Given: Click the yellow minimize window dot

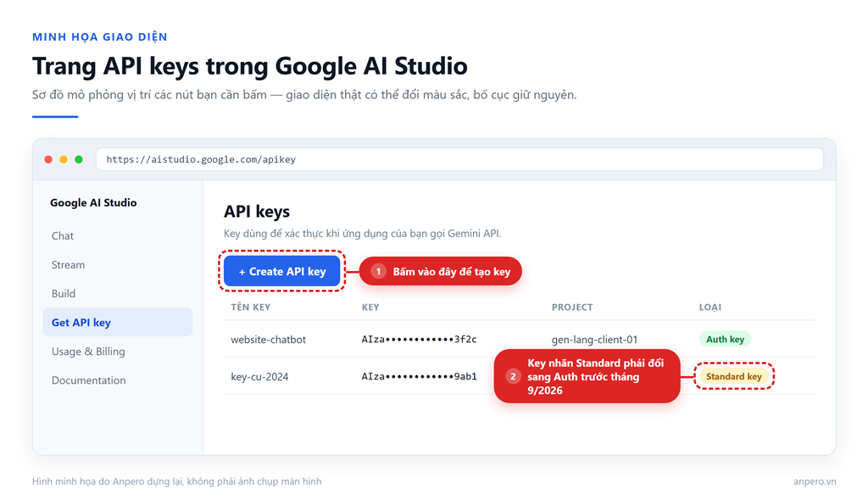Looking at the screenshot, I should (x=64, y=159).
